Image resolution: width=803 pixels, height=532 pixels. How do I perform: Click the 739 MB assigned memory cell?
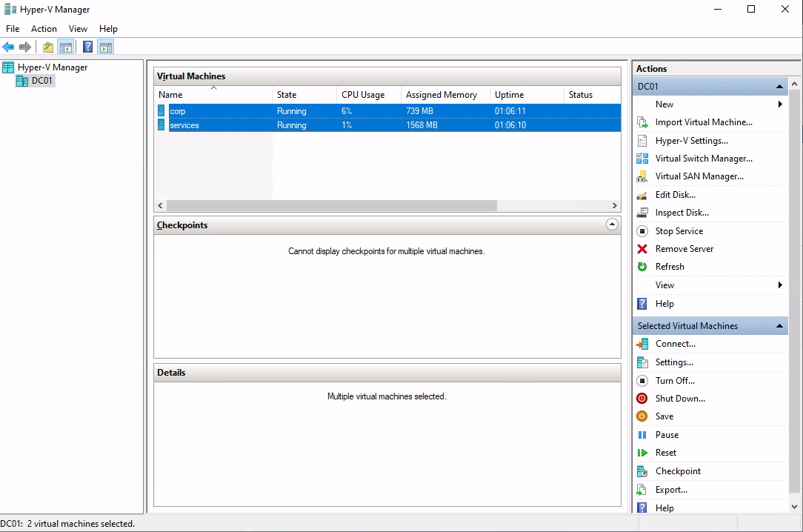pos(419,111)
